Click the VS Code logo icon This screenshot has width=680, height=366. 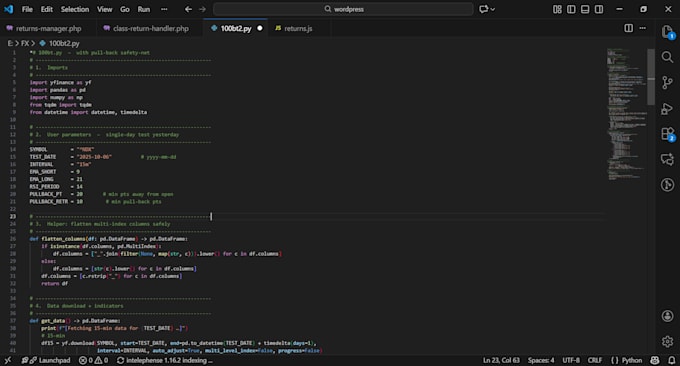click(x=9, y=9)
